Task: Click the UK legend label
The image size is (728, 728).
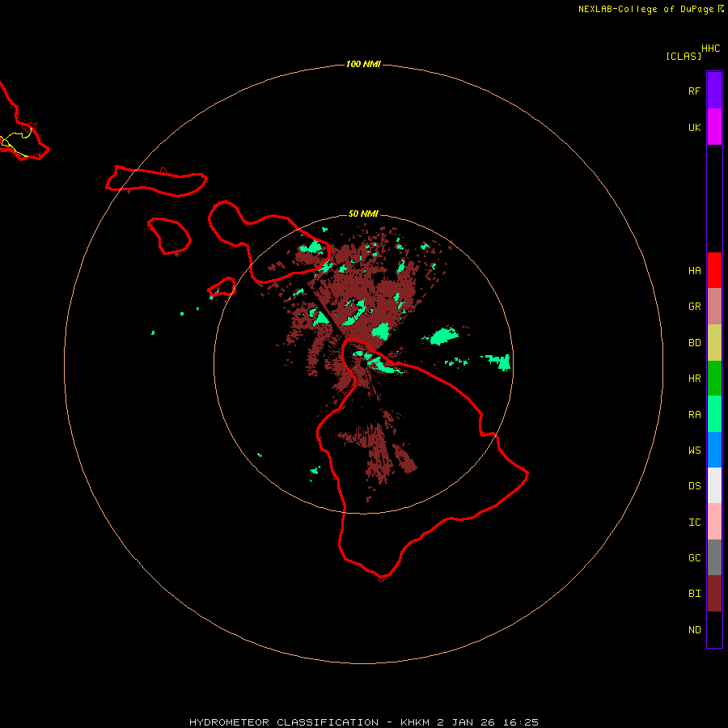Action: [x=694, y=127]
